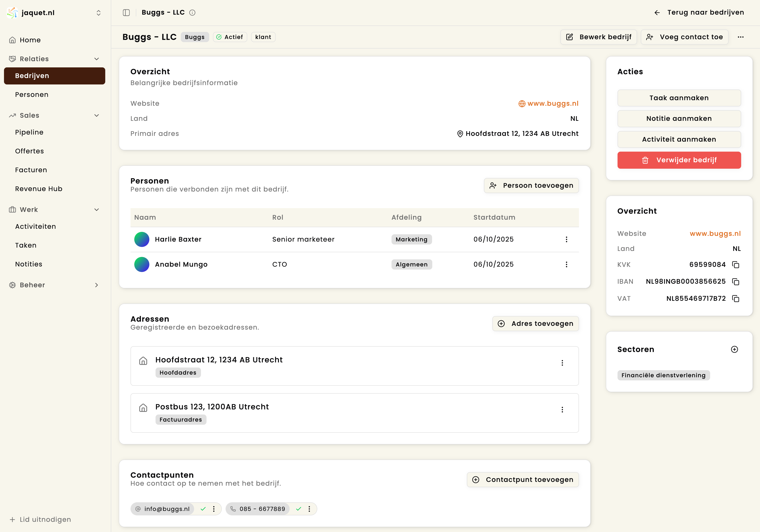
Task: Select Personen in the sidebar
Action: (32, 94)
